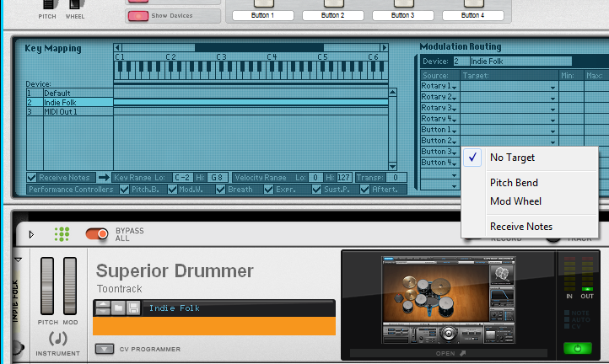This screenshot has width=609, height=364.
Task: Click Key Range Lo value C-2
Action: click(182, 177)
